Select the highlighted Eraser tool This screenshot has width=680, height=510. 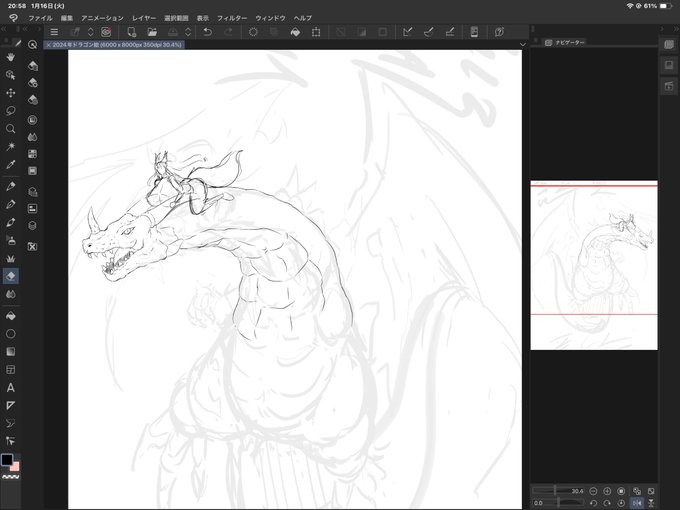[x=11, y=276]
